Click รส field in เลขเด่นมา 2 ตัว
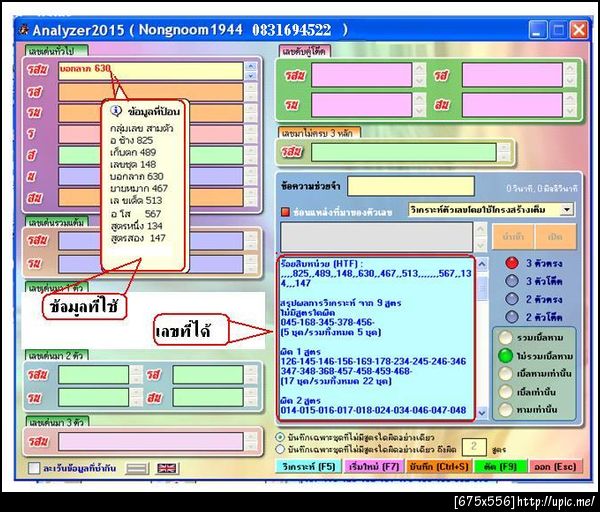 208,374
